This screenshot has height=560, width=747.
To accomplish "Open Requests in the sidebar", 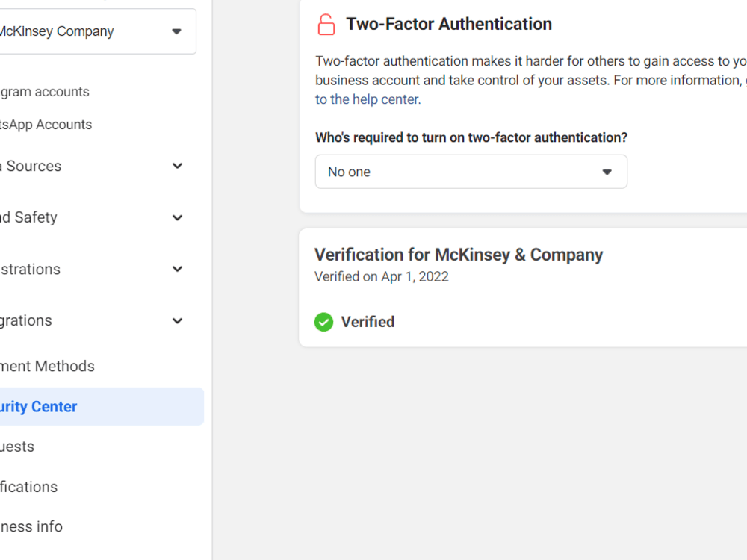I will point(17,447).
